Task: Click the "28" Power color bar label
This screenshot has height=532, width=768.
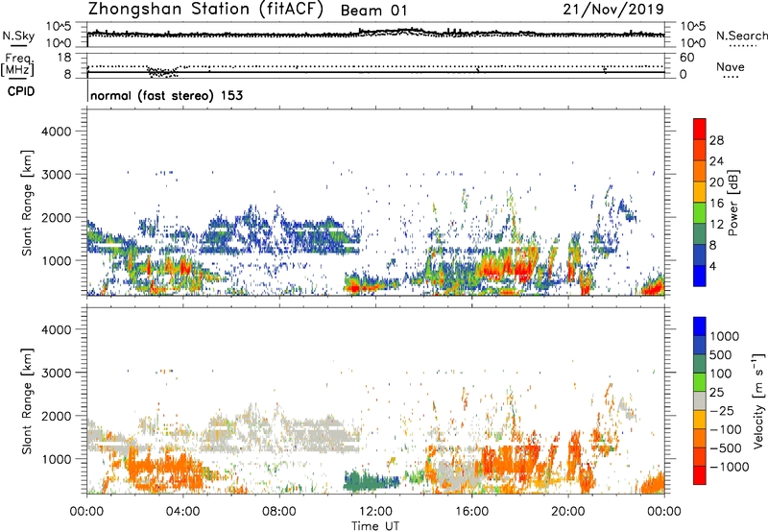Action: click(x=716, y=140)
